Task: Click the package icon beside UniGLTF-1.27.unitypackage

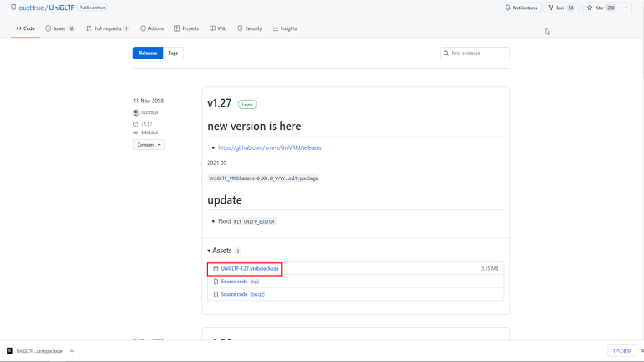Action: click(x=216, y=269)
